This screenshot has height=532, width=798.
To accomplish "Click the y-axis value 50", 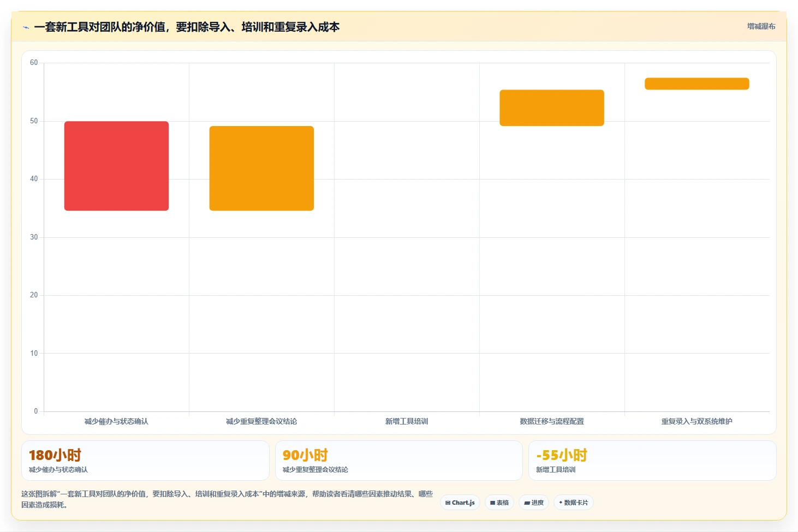I will (x=34, y=121).
